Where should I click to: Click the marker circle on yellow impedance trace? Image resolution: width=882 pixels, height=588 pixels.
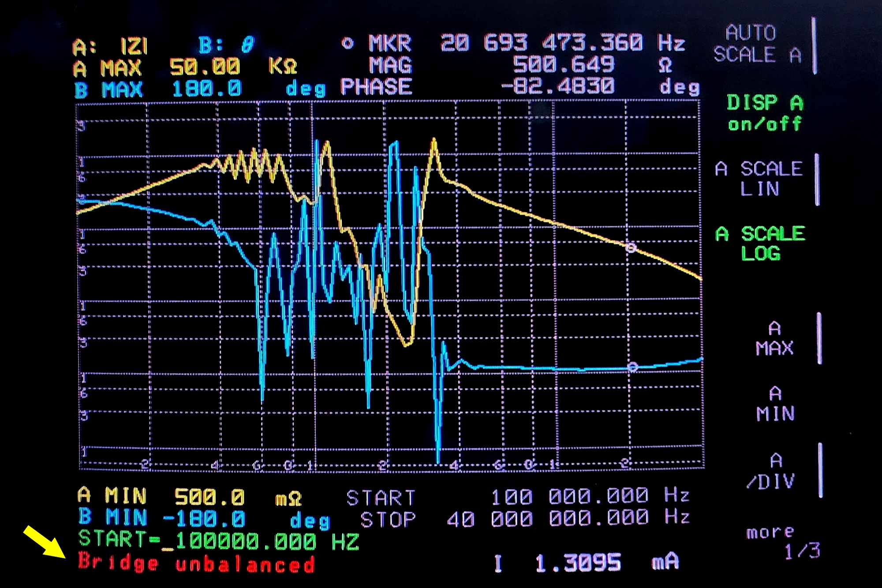[631, 247]
